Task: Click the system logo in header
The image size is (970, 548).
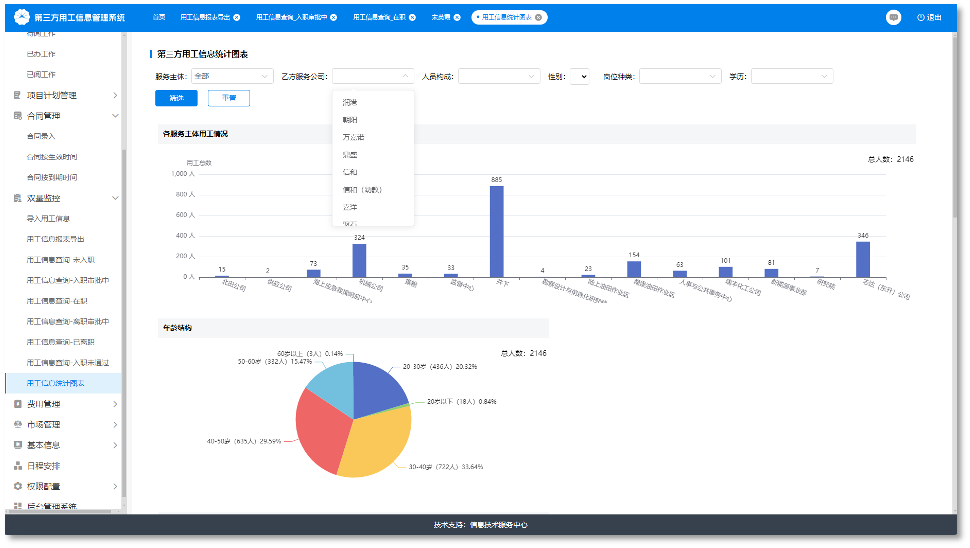Action: [x=22, y=17]
